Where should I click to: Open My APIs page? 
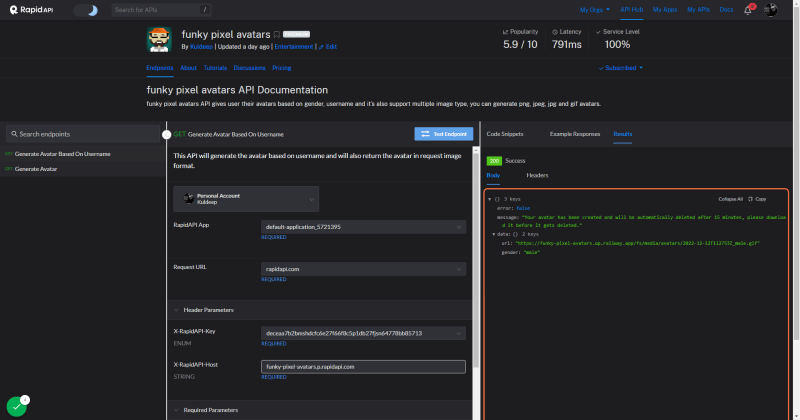pyautogui.click(x=698, y=10)
